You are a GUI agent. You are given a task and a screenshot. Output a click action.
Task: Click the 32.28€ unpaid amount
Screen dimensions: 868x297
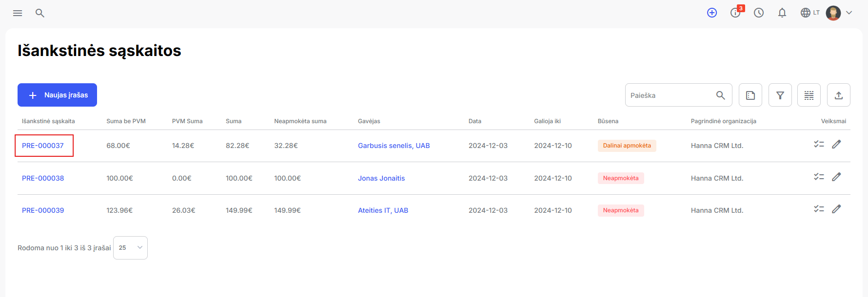click(x=286, y=146)
